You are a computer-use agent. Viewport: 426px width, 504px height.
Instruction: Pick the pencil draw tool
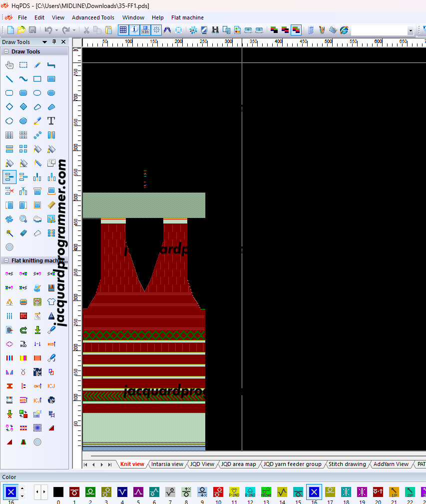37,65
